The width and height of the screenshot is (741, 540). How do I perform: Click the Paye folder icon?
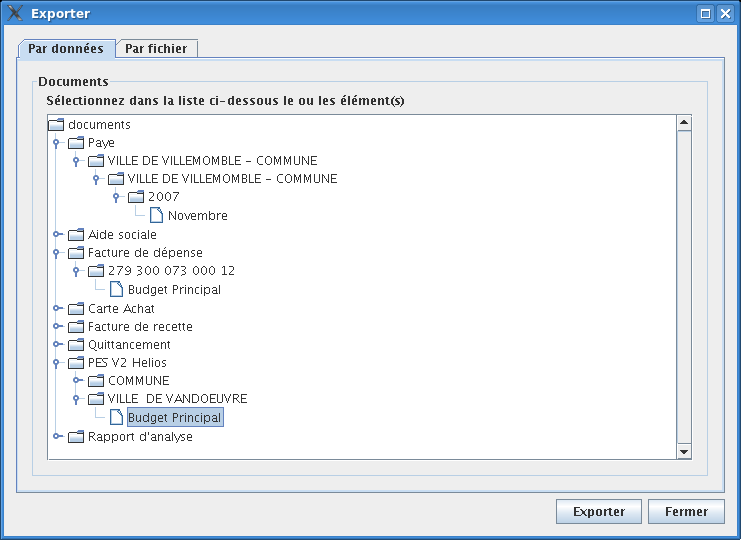(x=76, y=143)
